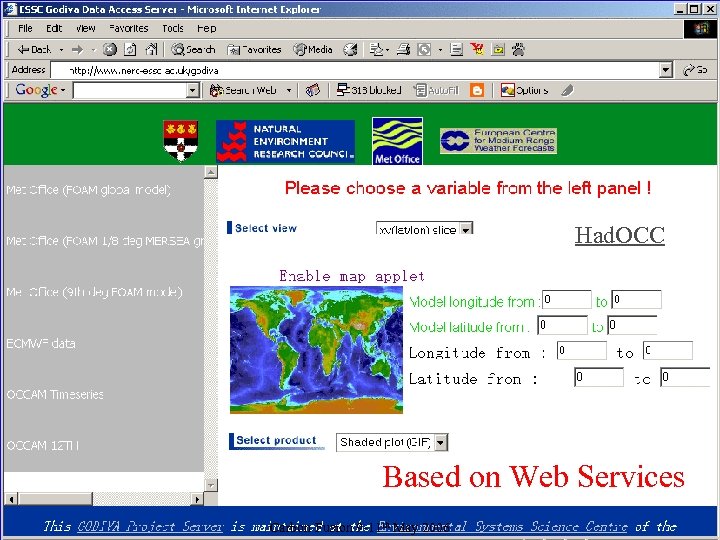The image size is (720, 540).
Task: Click the Forward arrow button
Action: (x=78, y=49)
